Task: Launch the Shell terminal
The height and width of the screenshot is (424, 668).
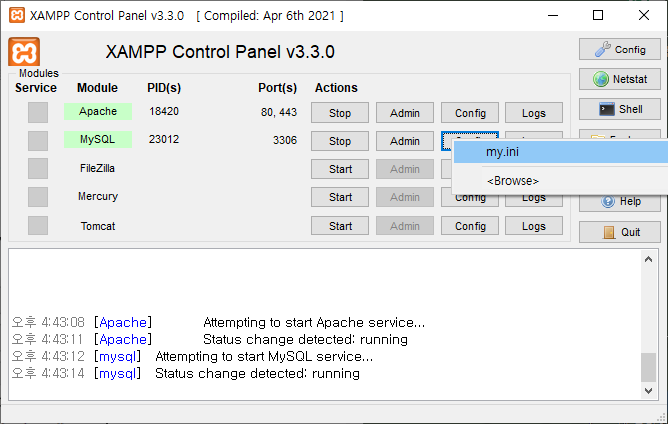Action: click(x=619, y=109)
